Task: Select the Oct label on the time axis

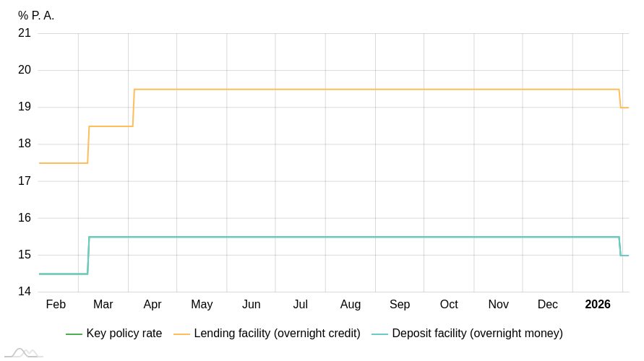Action: pyautogui.click(x=449, y=305)
